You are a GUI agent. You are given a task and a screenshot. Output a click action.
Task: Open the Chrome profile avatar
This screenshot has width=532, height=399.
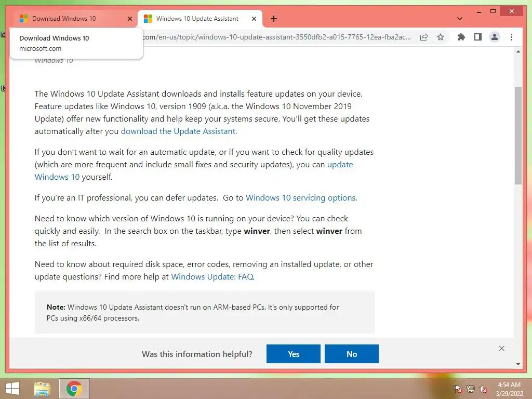[x=495, y=37]
